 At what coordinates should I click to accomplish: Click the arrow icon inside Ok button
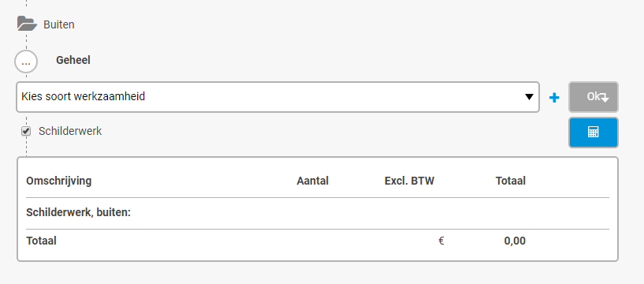pos(603,98)
